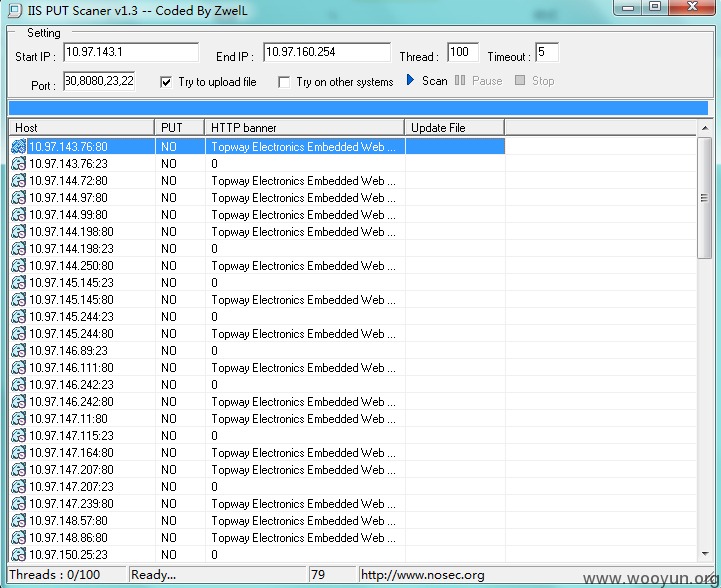Click the host icon for 10.97.147.11:80
721x588 pixels.
[18, 419]
